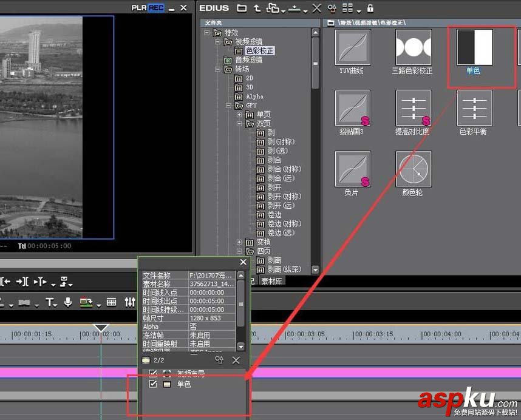Select 剥合 (对称) tree item
This screenshot has width=521, height=420.
pos(284,169)
